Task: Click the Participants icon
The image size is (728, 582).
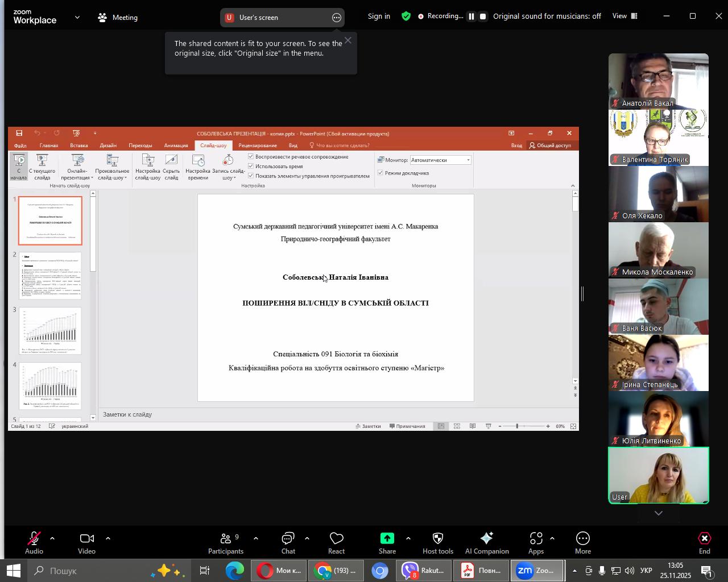Action: tap(226, 542)
